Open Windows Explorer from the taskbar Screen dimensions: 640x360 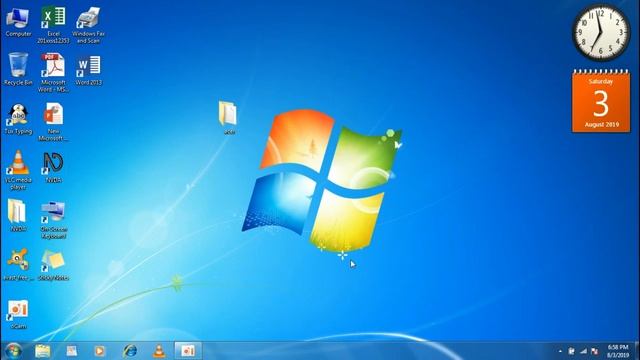pos(42,351)
